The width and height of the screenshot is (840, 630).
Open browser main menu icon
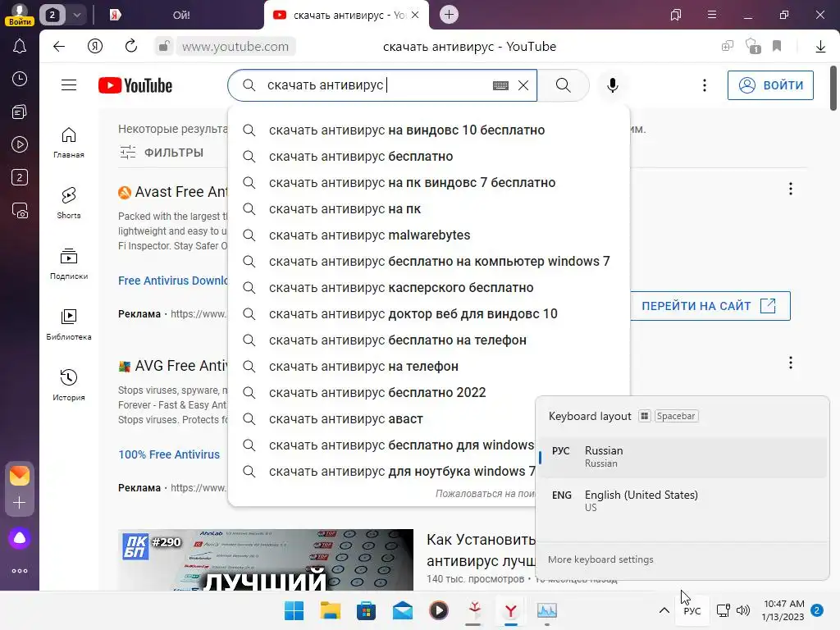pos(711,15)
